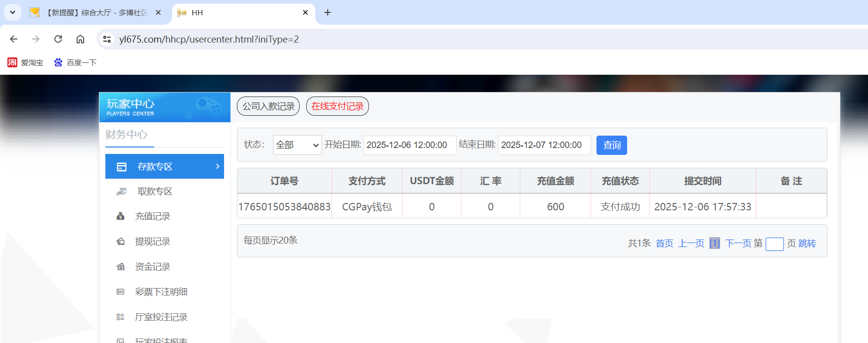Select 存款专区 in the sidebar
The height and width of the screenshot is (343, 868).
[x=165, y=166]
